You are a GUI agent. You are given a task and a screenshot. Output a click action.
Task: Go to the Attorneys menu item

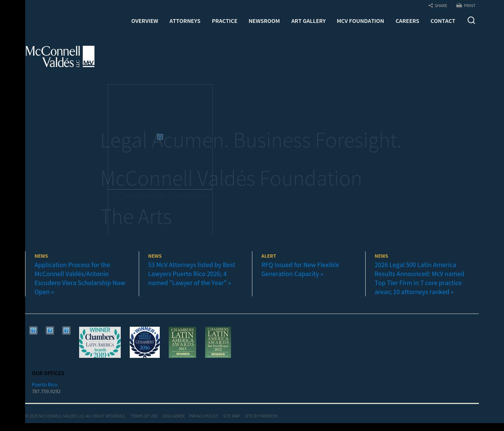[184, 21]
